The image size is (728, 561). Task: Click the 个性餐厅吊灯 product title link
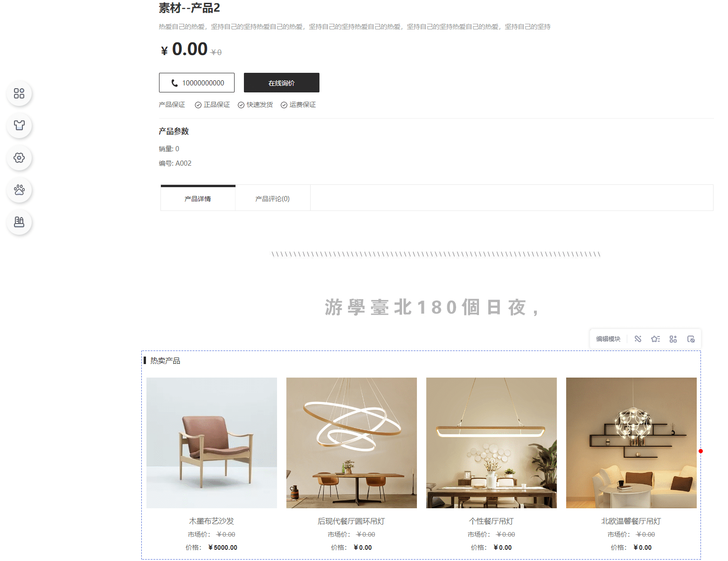click(491, 521)
